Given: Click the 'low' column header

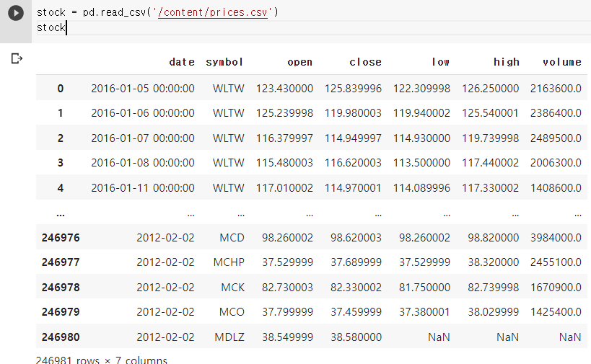Looking at the screenshot, I should tap(441, 62).
